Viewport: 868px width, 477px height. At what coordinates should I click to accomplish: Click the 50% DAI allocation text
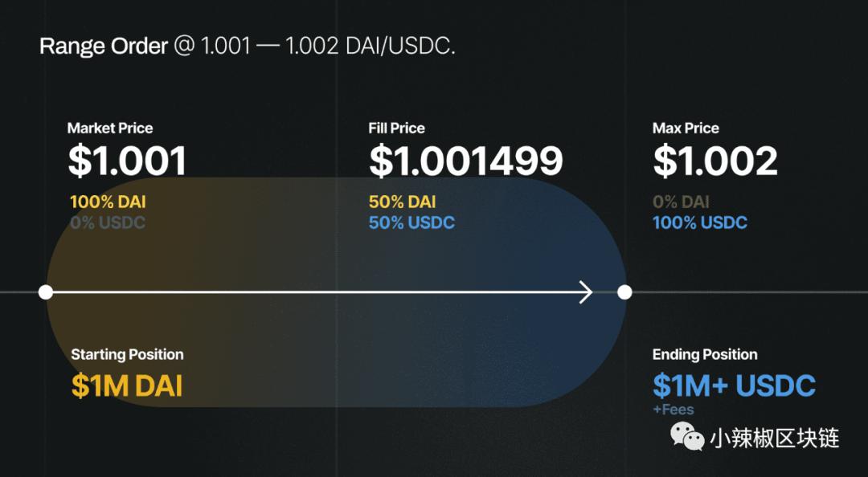tap(403, 202)
